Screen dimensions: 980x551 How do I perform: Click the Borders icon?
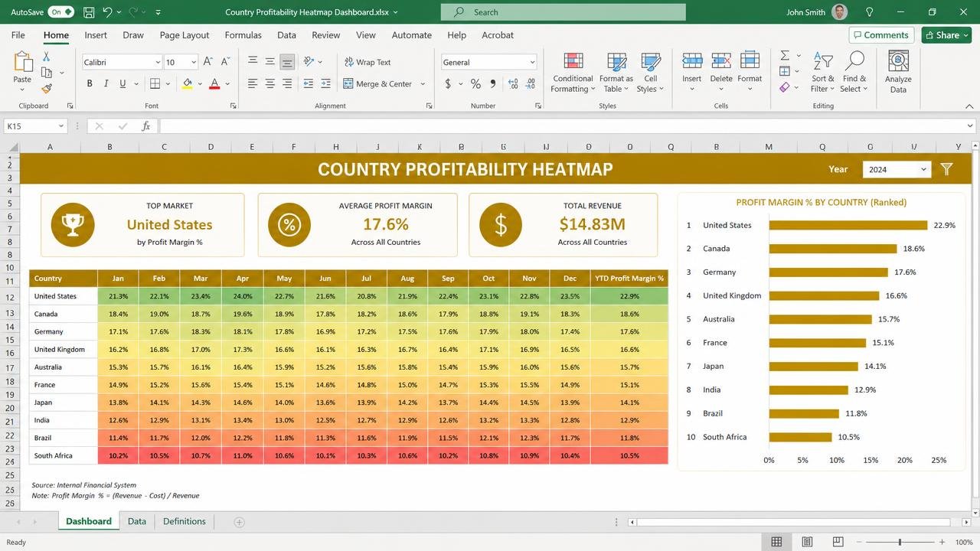(x=155, y=83)
